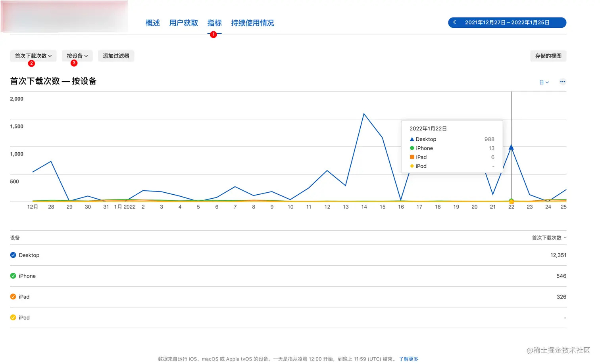The width and height of the screenshot is (600, 364).
Task: Click the Desktop peak on January 14
Action: tap(364, 114)
